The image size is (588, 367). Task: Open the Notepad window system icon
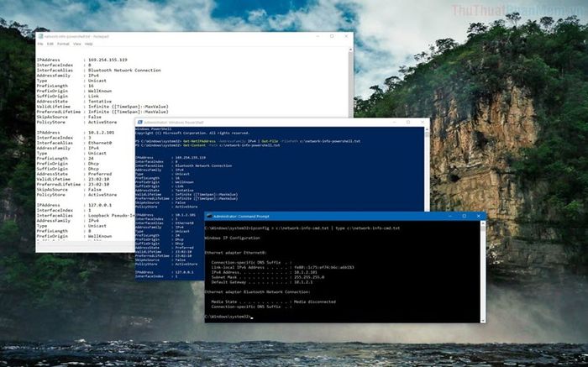point(40,36)
